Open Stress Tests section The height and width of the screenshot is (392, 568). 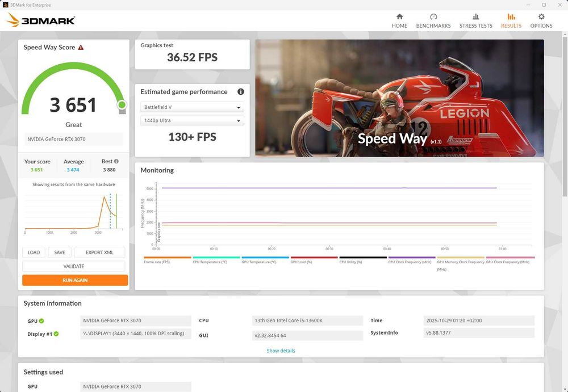pyautogui.click(x=475, y=20)
